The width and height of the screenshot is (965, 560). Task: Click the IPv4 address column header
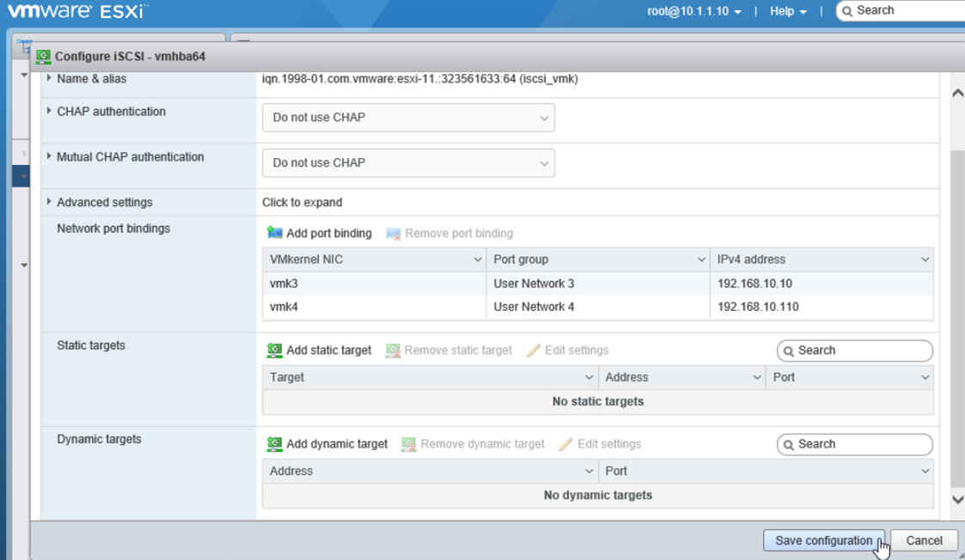coord(821,259)
